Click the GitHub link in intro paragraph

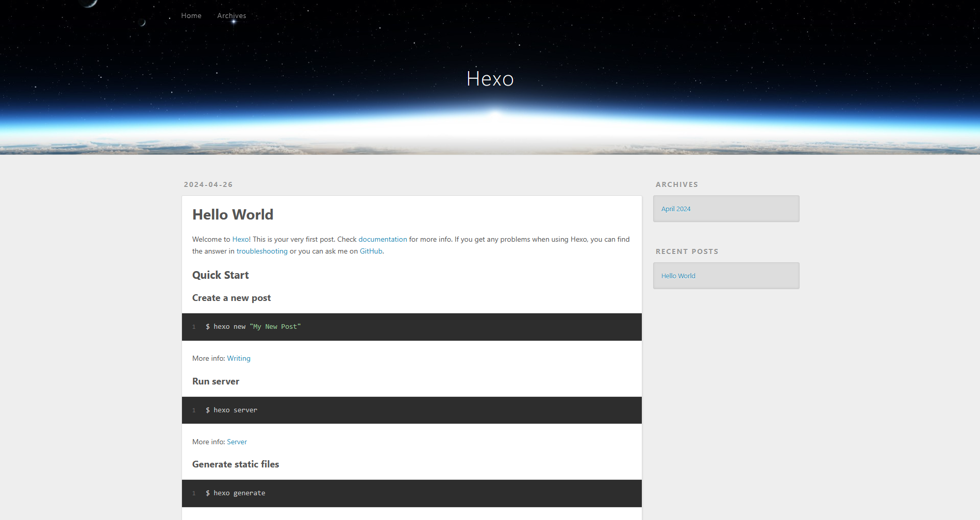click(x=371, y=251)
